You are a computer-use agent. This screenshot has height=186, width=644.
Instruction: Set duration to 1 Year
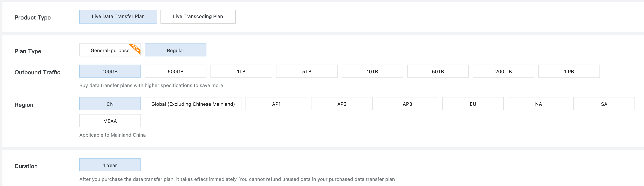[110, 165]
